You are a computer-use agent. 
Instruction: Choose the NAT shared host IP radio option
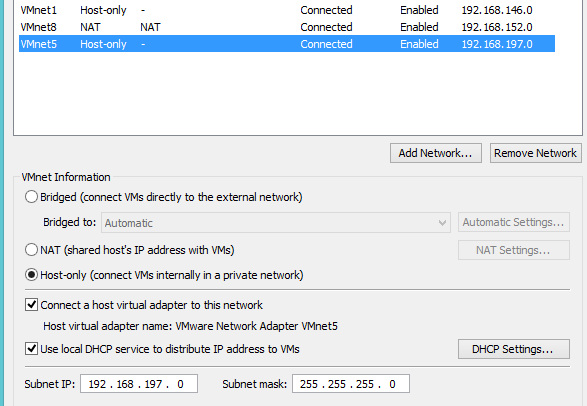click(31, 250)
